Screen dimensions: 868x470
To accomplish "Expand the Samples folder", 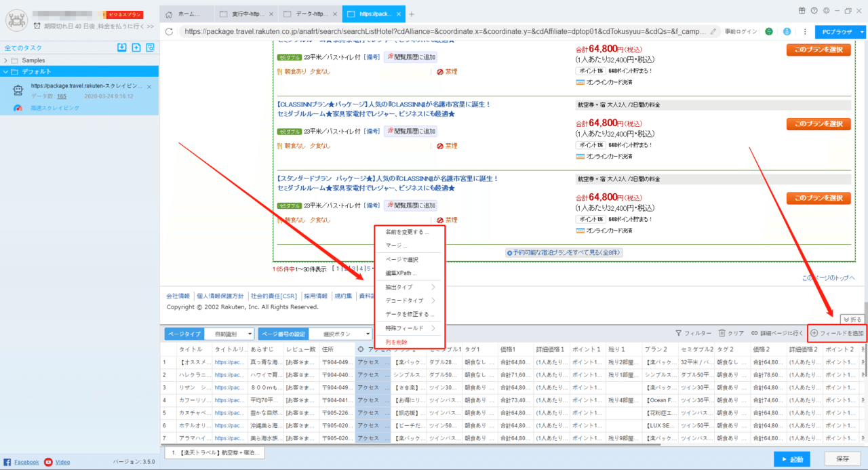I will coord(6,60).
